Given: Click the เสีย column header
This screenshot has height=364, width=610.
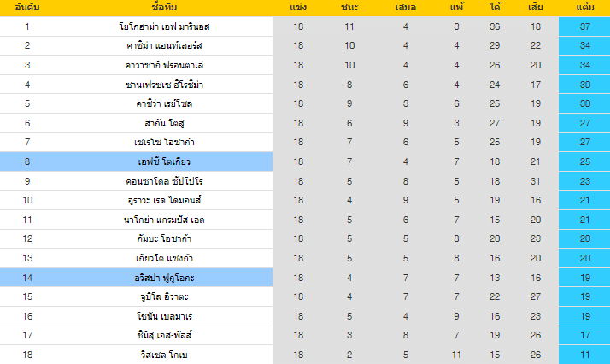Looking at the screenshot, I should tap(536, 7).
